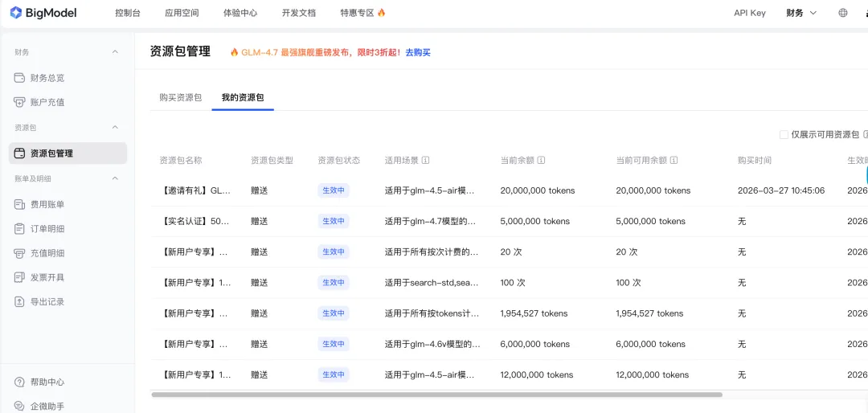Click 20,000,000 tokens under 当前余额
Viewport: 868px width, 413px height.
point(538,190)
